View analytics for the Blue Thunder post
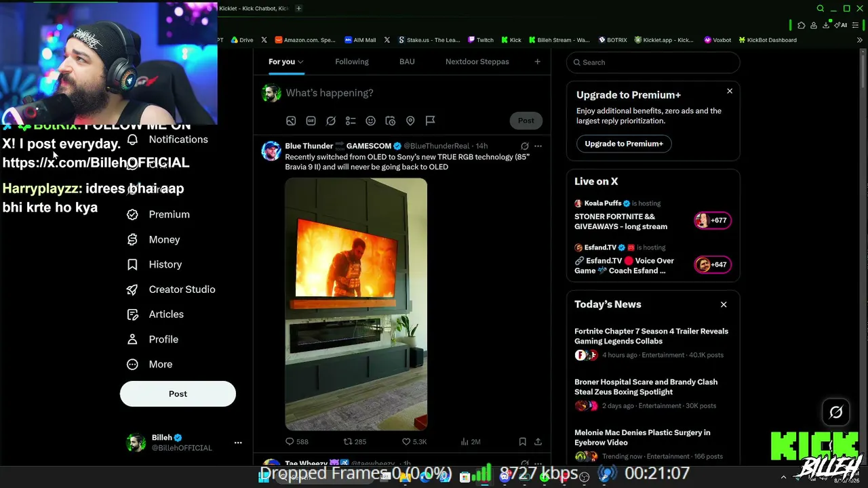Screen dimensions: 868x488 coord(471,442)
